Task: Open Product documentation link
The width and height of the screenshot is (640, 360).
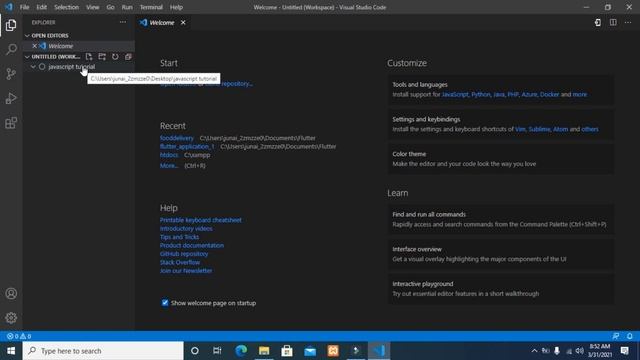Action: pyautogui.click(x=192, y=245)
